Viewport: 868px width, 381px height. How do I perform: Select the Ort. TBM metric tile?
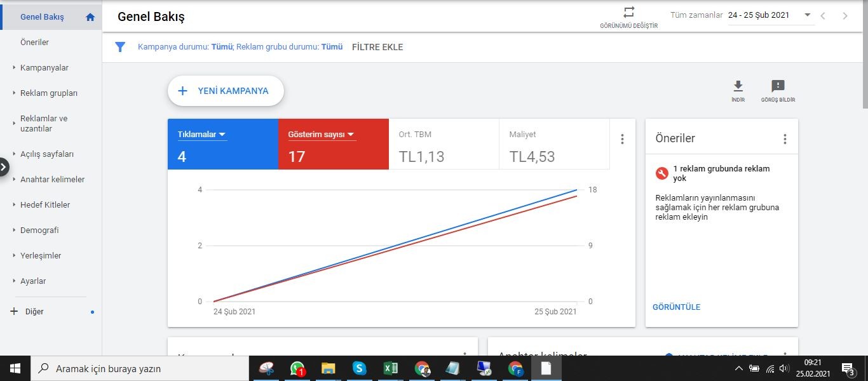click(x=444, y=144)
